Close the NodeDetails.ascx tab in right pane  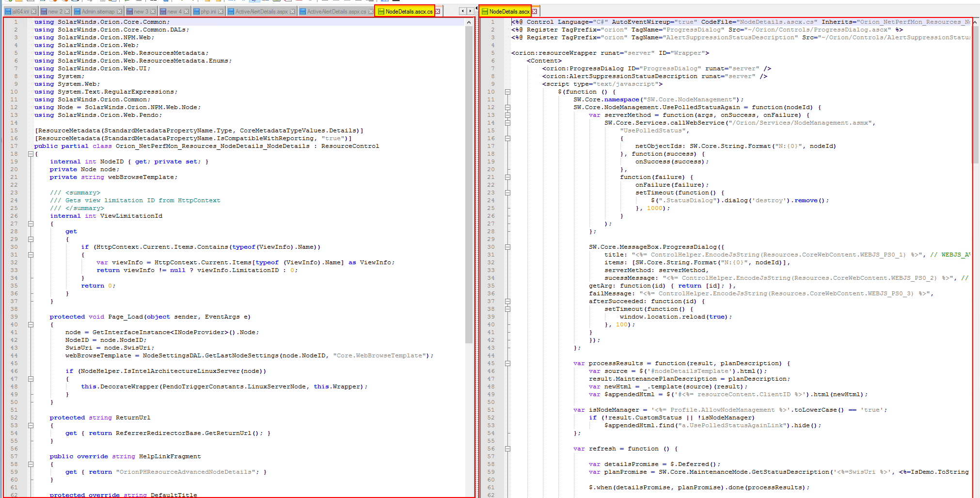[535, 12]
